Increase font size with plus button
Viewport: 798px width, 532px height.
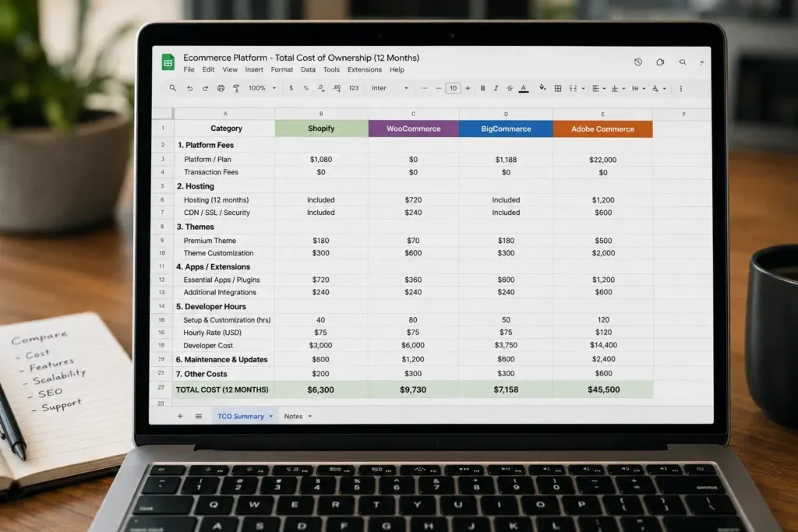[468, 88]
